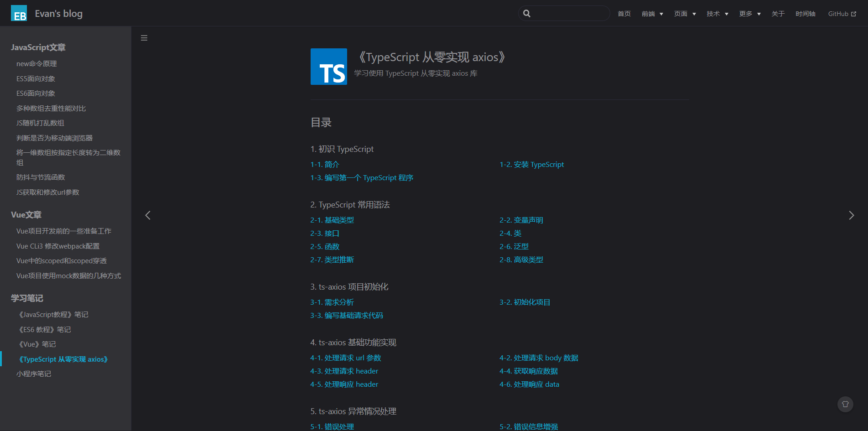Open chapter link 4-4. 获取响应数据
Viewport: 868px width, 431px height.
(529, 371)
